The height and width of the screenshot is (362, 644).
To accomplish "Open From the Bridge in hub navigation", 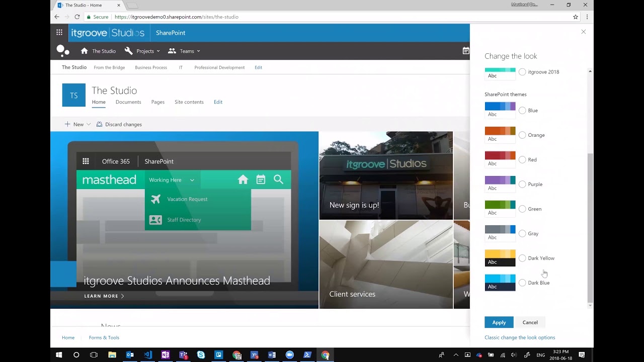I will (x=109, y=67).
